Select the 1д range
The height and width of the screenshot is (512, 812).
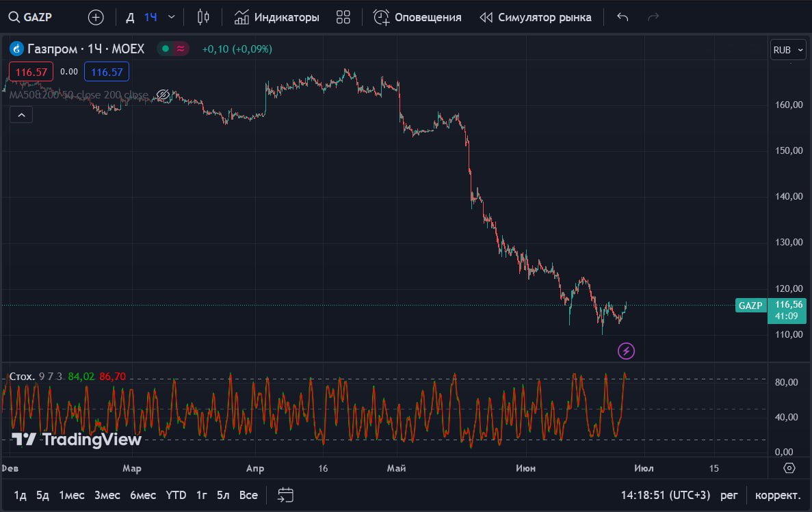[20, 496]
